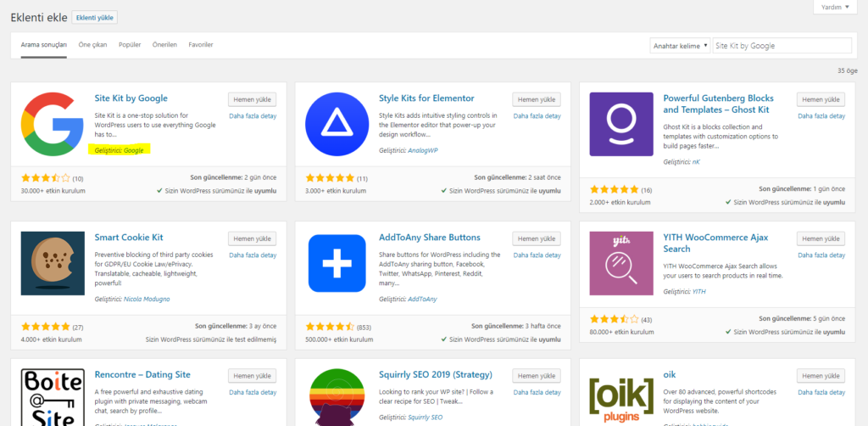This screenshot has width=868, height=426.
Task: Click the oik plugins logo icon
Action: click(x=621, y=399)
